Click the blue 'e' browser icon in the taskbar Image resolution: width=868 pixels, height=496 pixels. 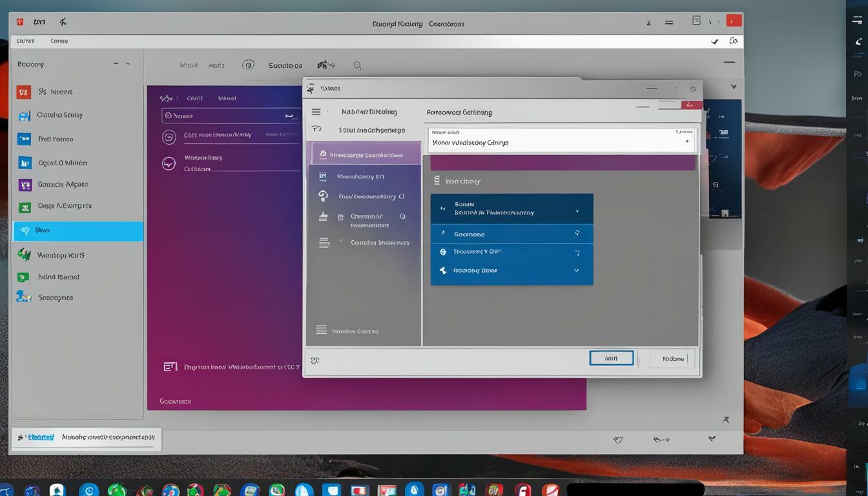click(88, 490)
